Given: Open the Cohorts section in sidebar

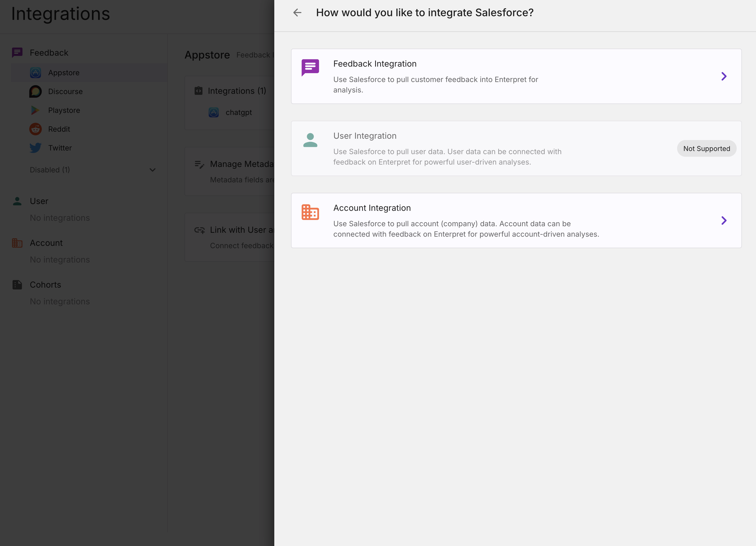Looking at the screenshot, I should (45, 285).
